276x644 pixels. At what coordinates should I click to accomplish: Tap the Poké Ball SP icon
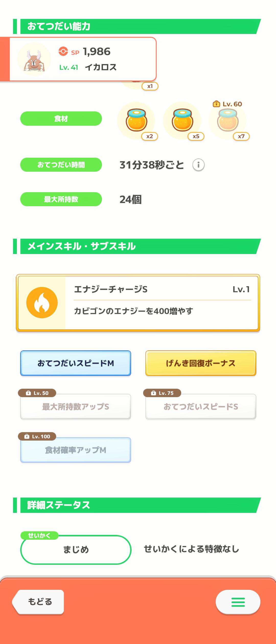[x=63, y=51]
